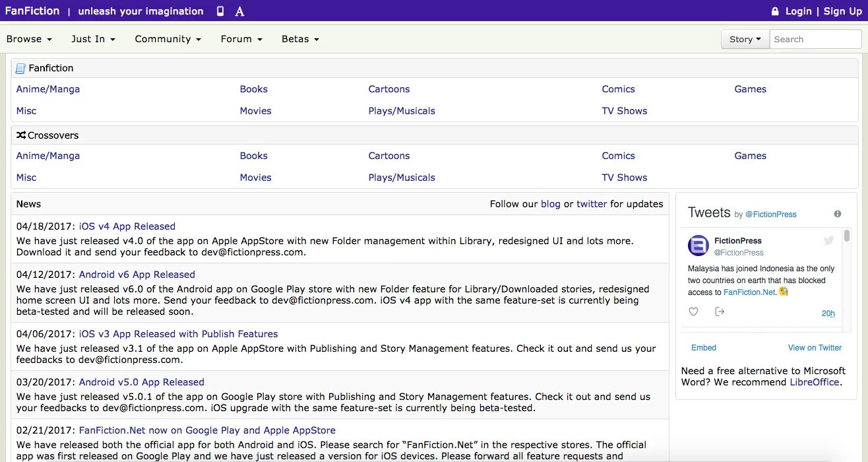Click the Twitter bird icon in tweet
This screenshot has height=462, width=868.
829,241
